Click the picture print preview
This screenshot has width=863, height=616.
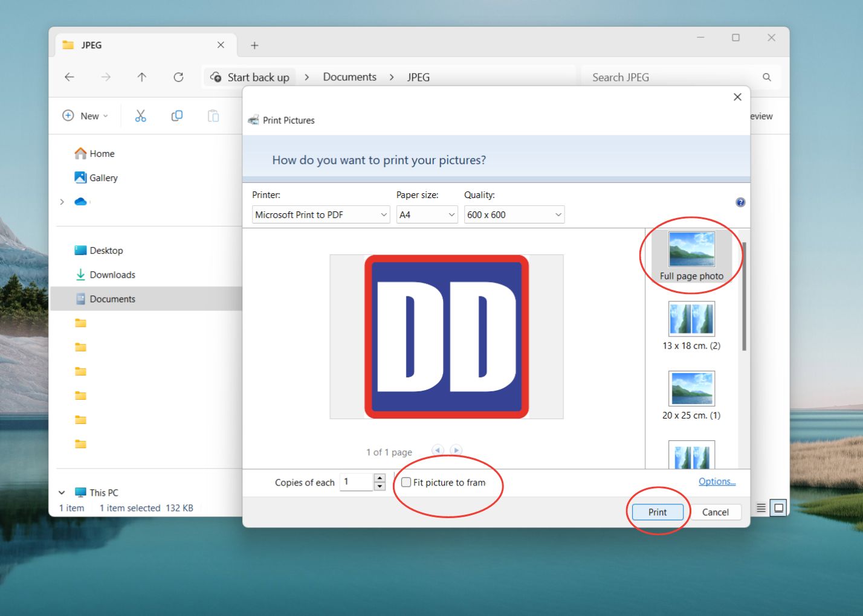pos(447,336)
